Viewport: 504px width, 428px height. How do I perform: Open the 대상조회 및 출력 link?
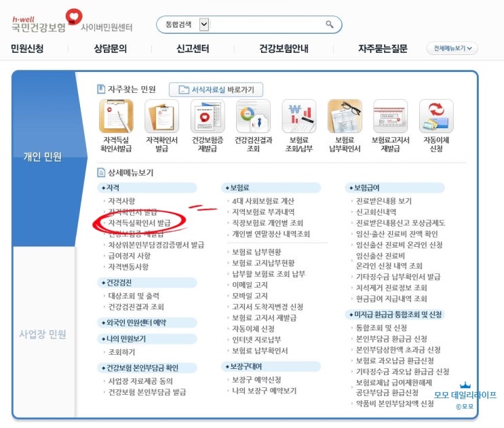134,296
